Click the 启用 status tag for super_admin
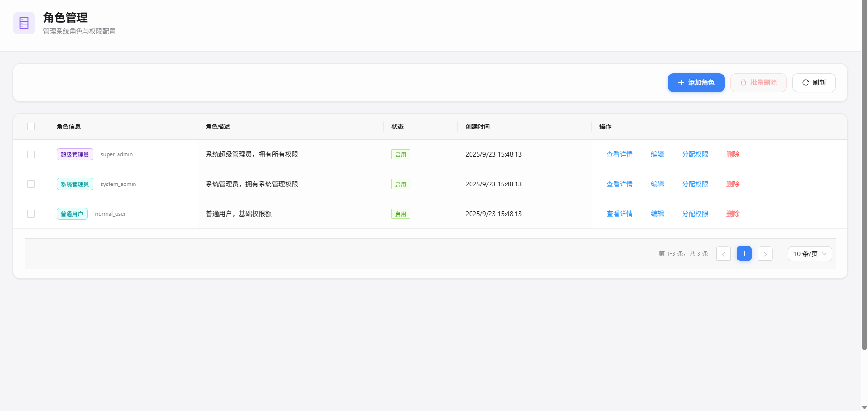The height and width of the screenshot is (411, 868). 401,154
